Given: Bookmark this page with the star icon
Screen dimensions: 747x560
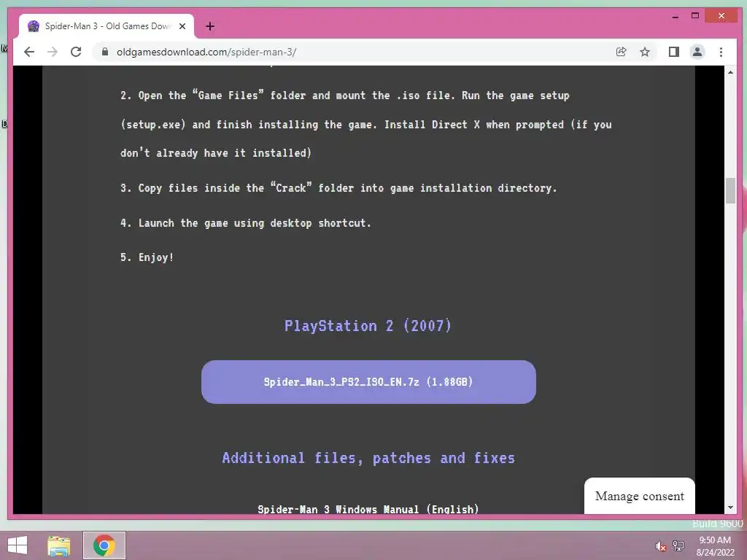Looking at the screenshot, I should pos(645,52).
